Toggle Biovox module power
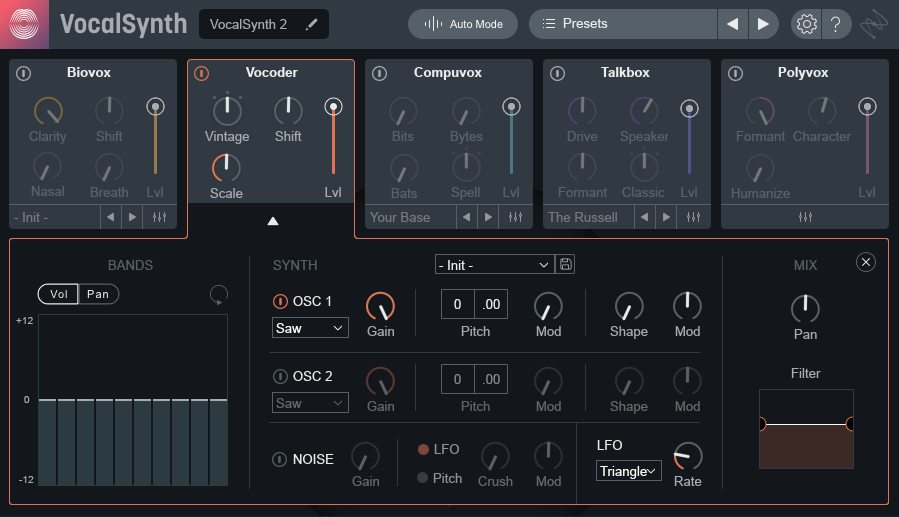 pos(24,73)
